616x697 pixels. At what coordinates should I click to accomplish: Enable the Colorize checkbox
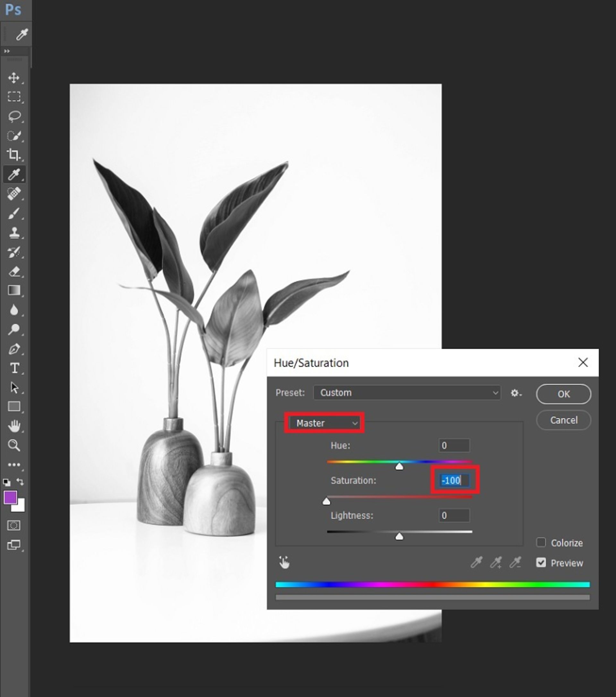[541, 543]
